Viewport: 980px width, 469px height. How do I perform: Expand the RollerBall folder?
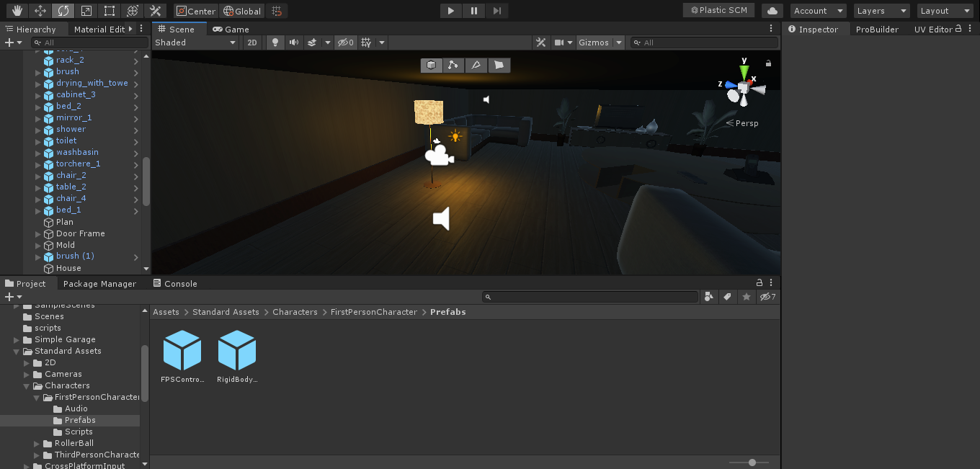pyautogui.click(x=37, y=444)
